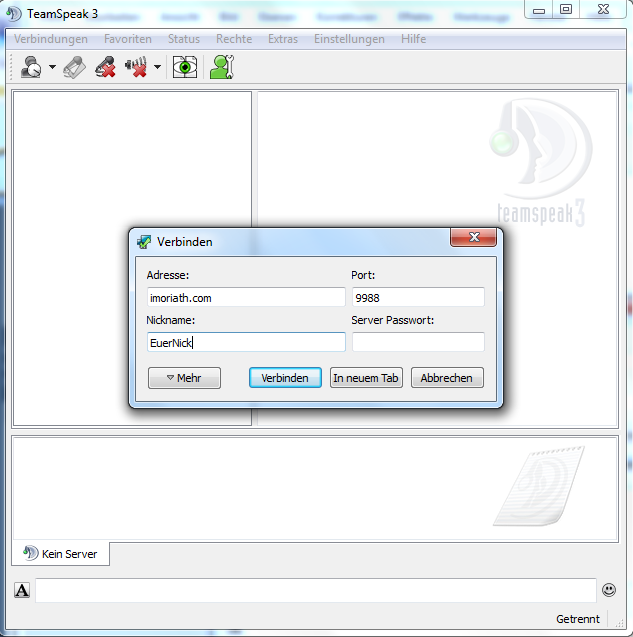Click the disconnect plug toolbar icon

point(75,68)
